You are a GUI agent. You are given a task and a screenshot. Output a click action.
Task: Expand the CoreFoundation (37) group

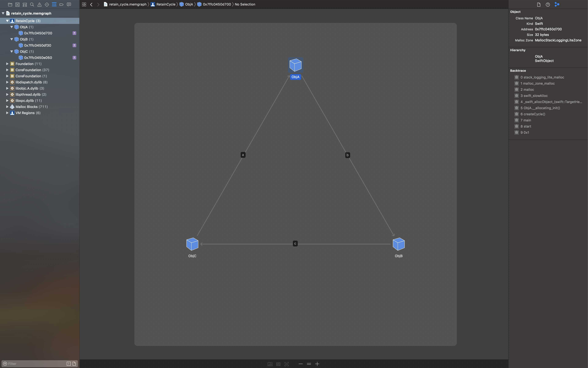pyautogui.click(x=7, y=70)
